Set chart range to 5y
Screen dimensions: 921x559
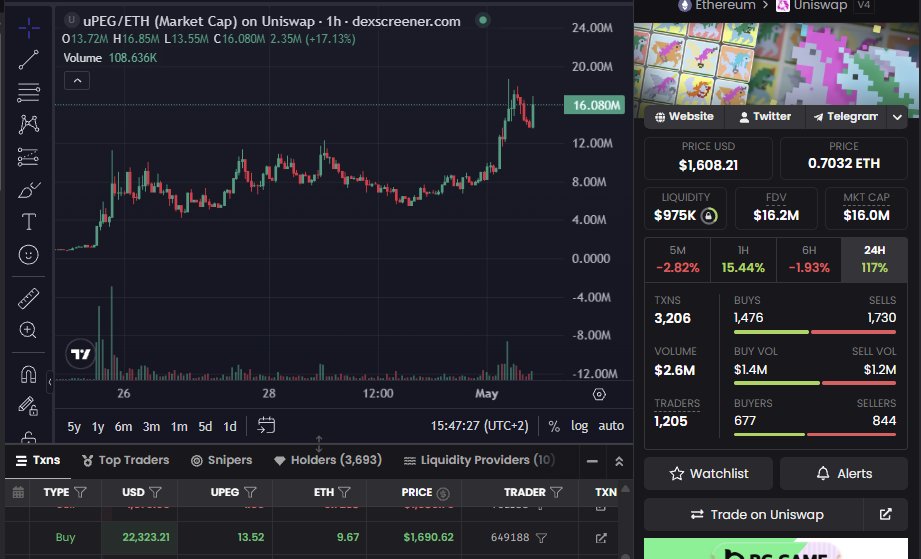tap(74, 426)
